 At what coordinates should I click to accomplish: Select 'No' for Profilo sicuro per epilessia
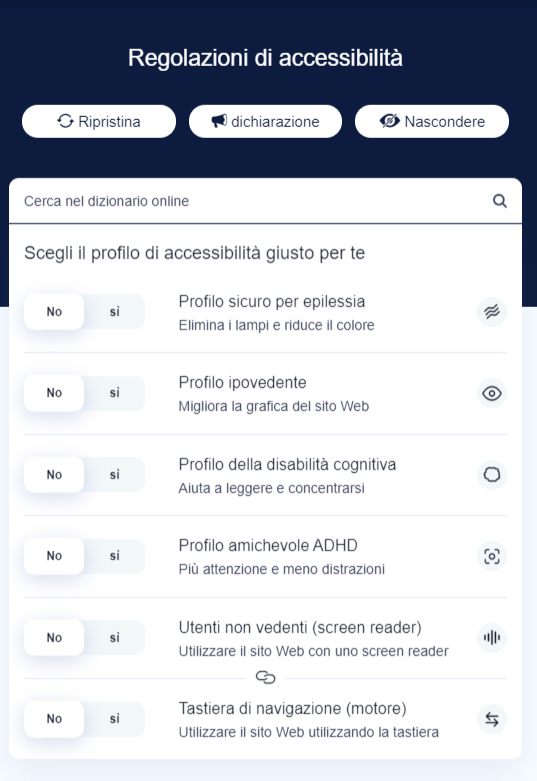click(x=54, y=312)
